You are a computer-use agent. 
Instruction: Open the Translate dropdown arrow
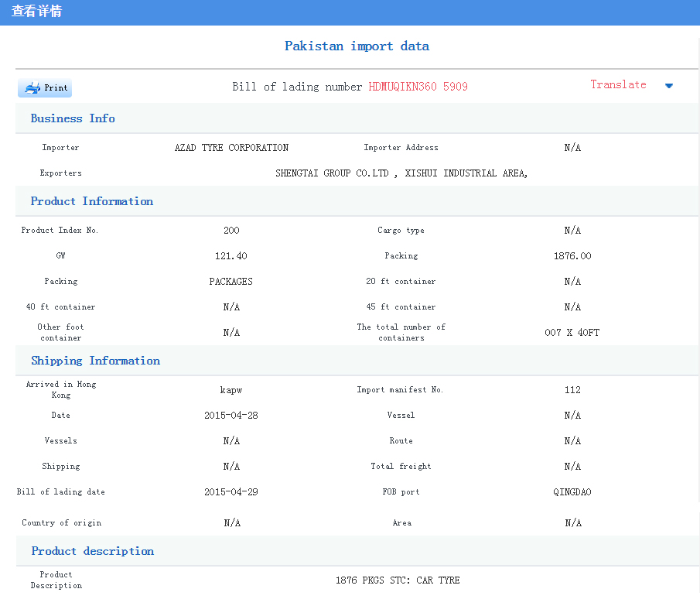tap(669, 86)
